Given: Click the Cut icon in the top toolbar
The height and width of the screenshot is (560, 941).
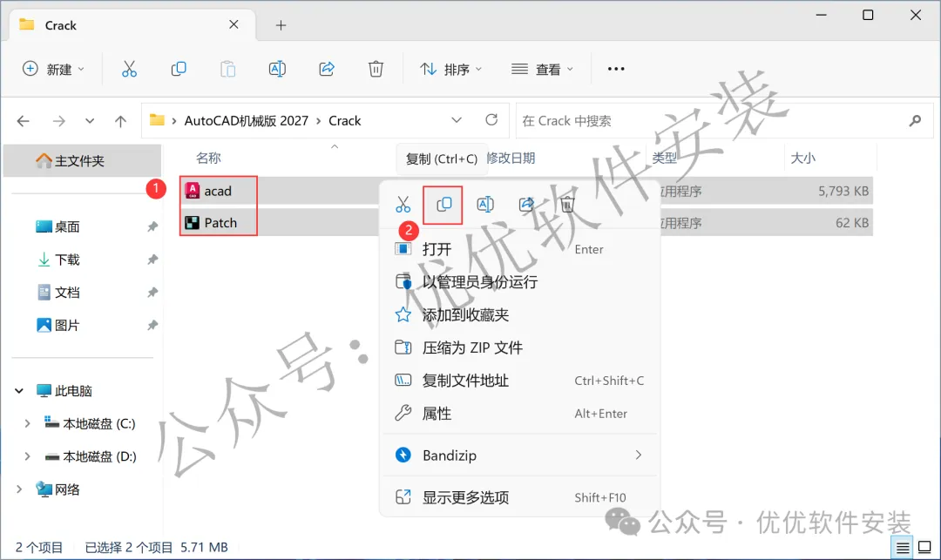Looking at the screenshot, I should coord(129,69).
